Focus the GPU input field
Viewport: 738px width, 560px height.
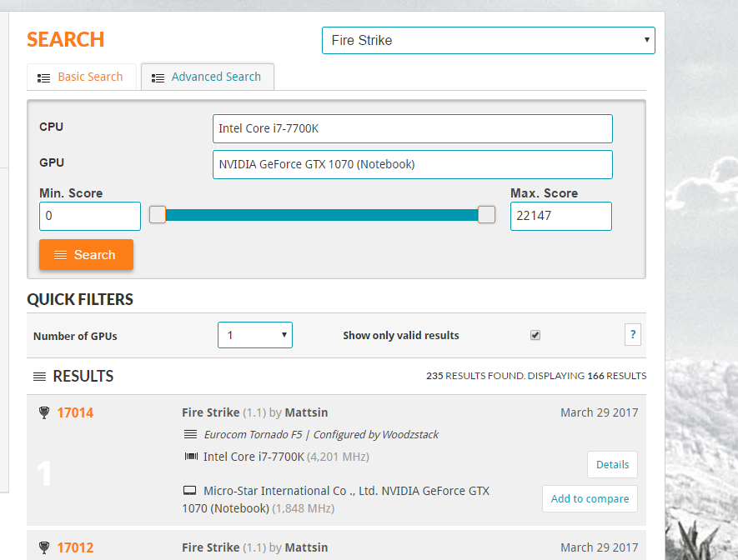(412, 164)
